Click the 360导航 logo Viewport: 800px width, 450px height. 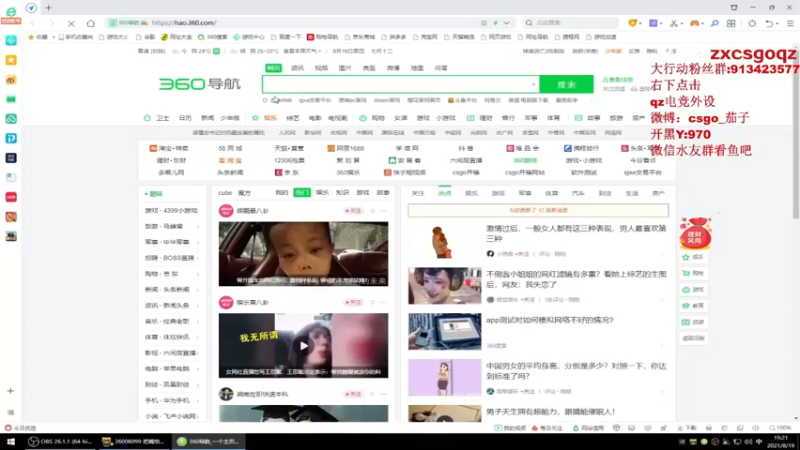199,84
